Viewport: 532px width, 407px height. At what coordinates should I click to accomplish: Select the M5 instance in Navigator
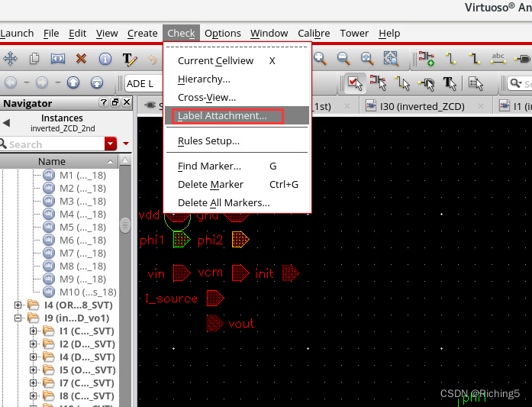(76, 227)
